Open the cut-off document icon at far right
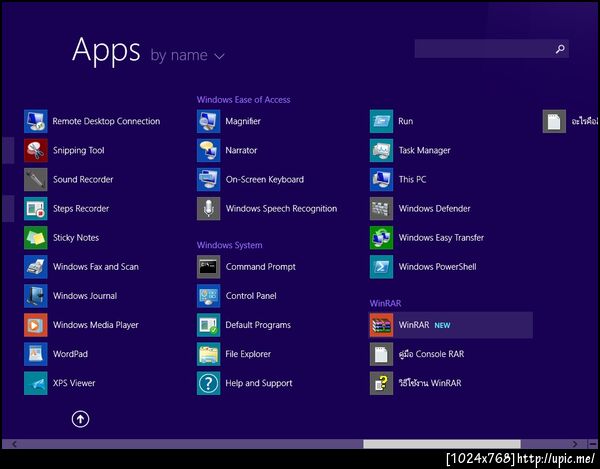Image resolution: width=600 pixels, height=469 pixels. point(554,121)
